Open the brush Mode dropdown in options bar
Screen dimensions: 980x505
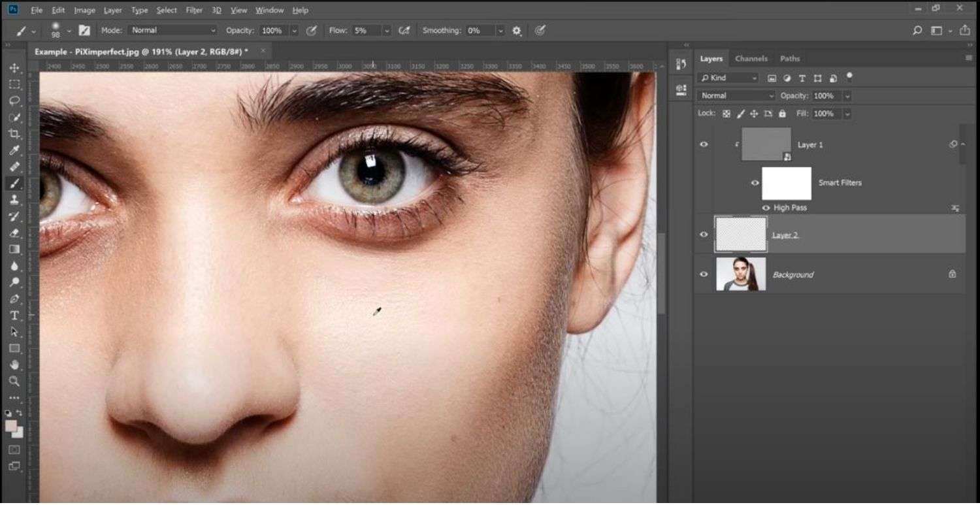click(173, 30)
